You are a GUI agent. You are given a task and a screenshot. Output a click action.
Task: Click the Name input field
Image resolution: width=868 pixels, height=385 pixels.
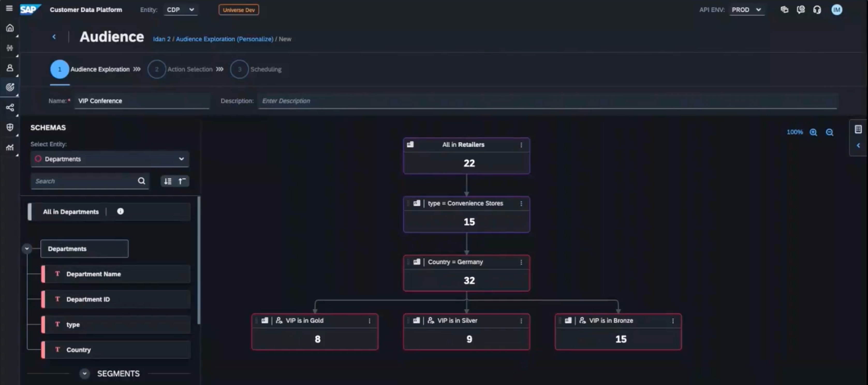(142, 101)
